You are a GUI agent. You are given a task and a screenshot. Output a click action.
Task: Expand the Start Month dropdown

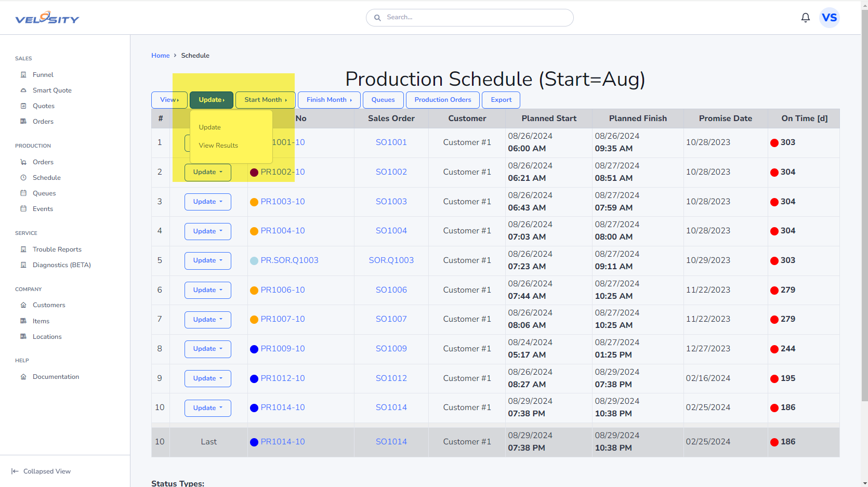(x=265, y=100)
